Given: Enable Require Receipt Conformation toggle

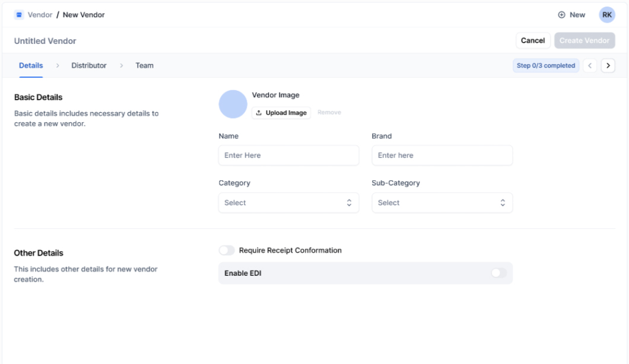Looking at the screenshot, I should pyautogui.click(x=227, y=251).
